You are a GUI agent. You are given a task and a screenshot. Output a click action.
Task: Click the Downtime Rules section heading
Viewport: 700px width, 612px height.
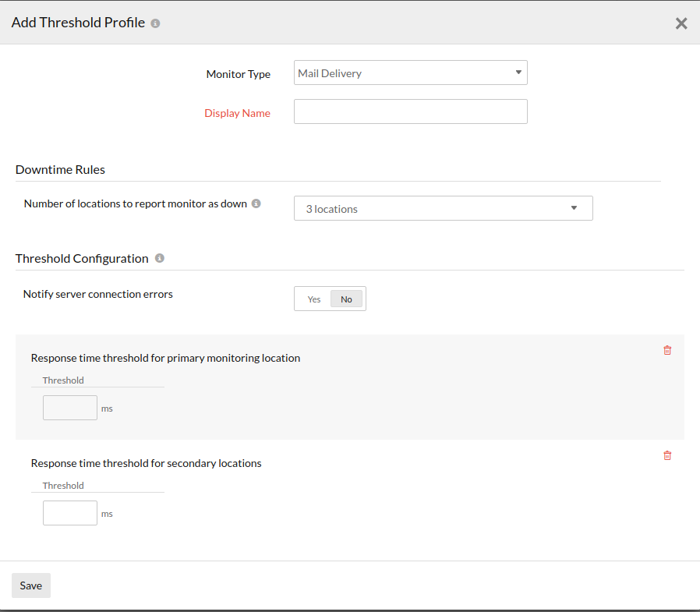pyautogui.click(x=60, y=169)
